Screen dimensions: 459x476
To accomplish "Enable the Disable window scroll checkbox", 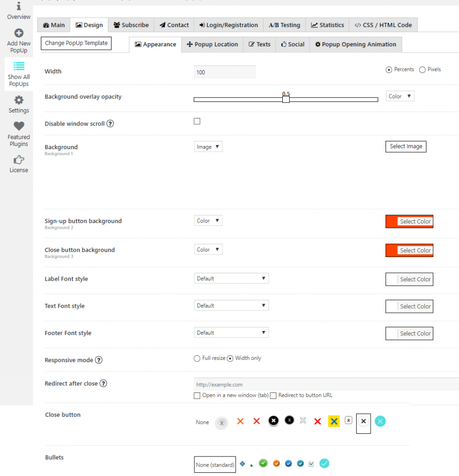I will coord(197,121).
